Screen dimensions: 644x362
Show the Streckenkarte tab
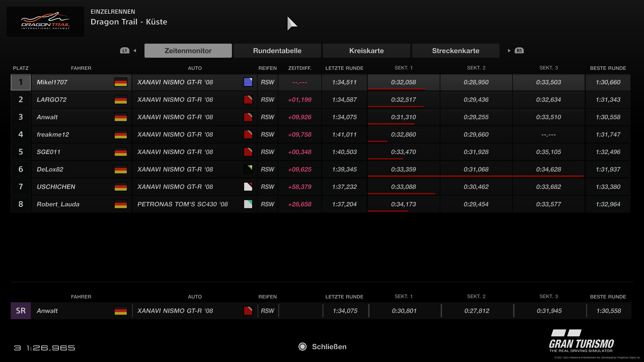point(455,51)
